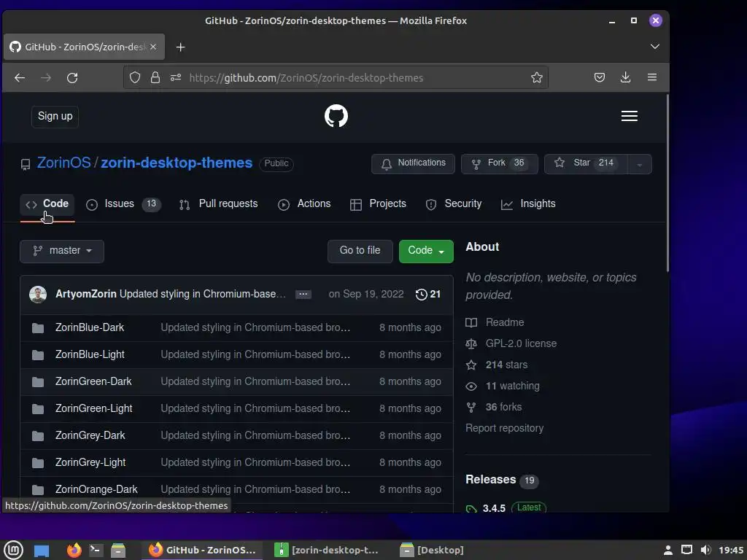Switch to the Issues tab
Screen dimensions: 747x560
point(123,204)
